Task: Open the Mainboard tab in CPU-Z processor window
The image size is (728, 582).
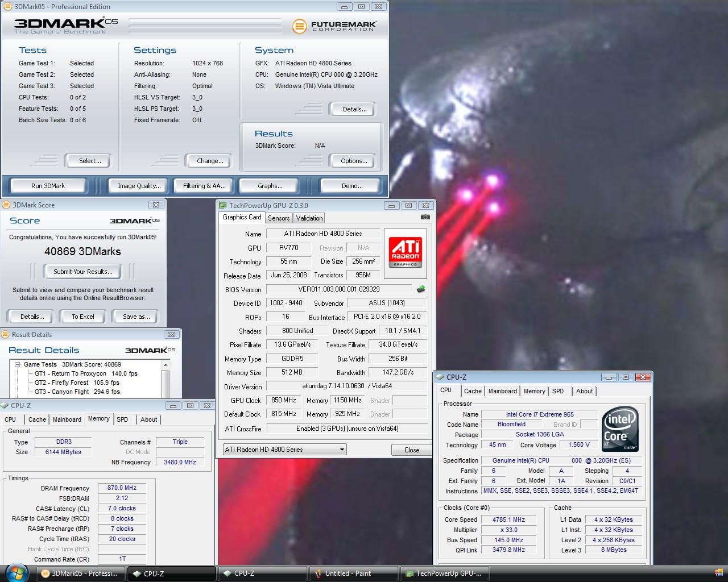Action: pos(503,391)
